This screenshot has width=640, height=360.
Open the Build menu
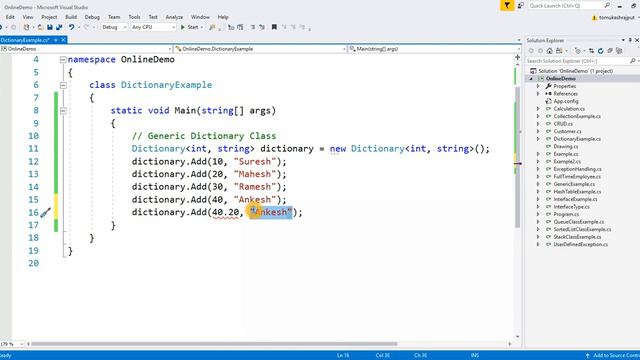tap(71, 17)
